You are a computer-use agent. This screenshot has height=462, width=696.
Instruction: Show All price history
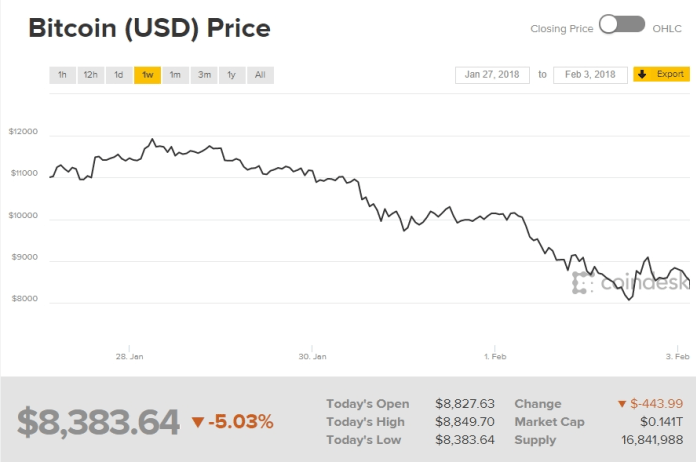260,75
